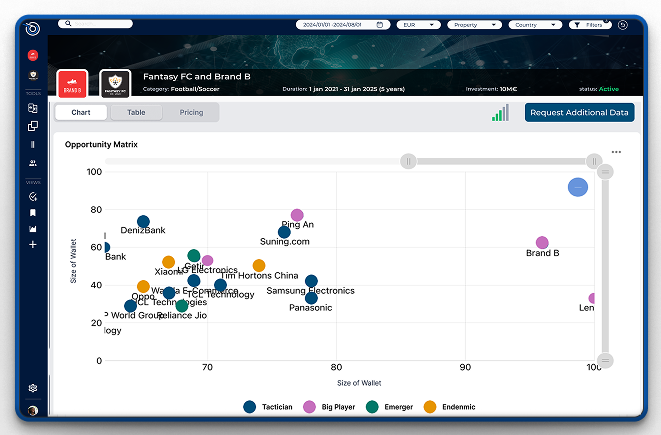Click Request Additional Data button
This screenshot has height=435, width=661.
(x=579, y=113)
